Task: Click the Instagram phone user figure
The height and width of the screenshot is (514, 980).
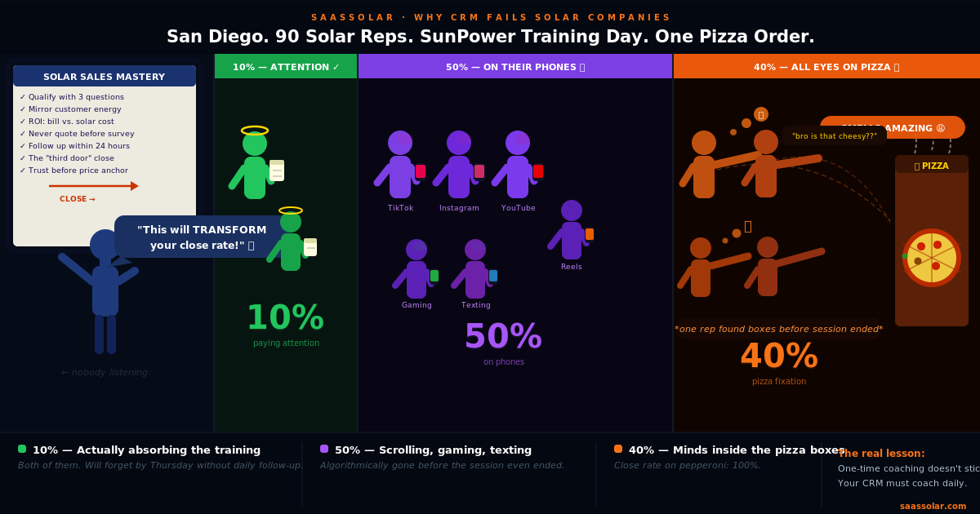Action: click(459, 164)
